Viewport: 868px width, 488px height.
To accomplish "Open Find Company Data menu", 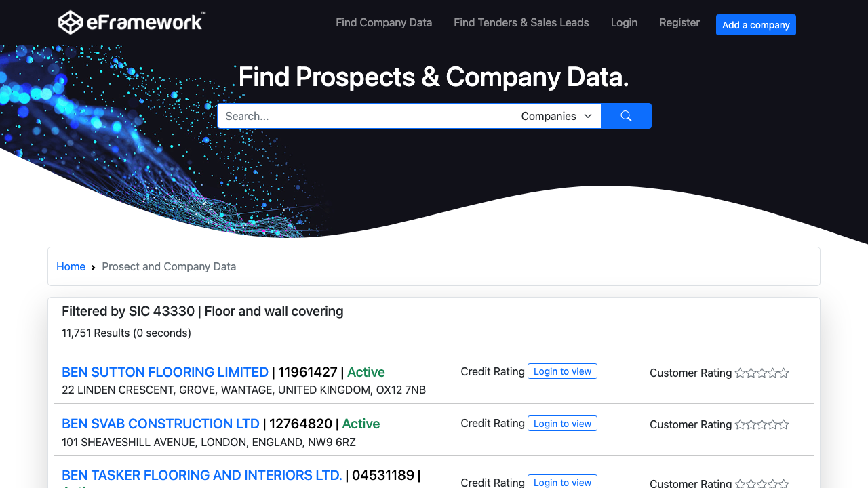I will coord(384,22).
